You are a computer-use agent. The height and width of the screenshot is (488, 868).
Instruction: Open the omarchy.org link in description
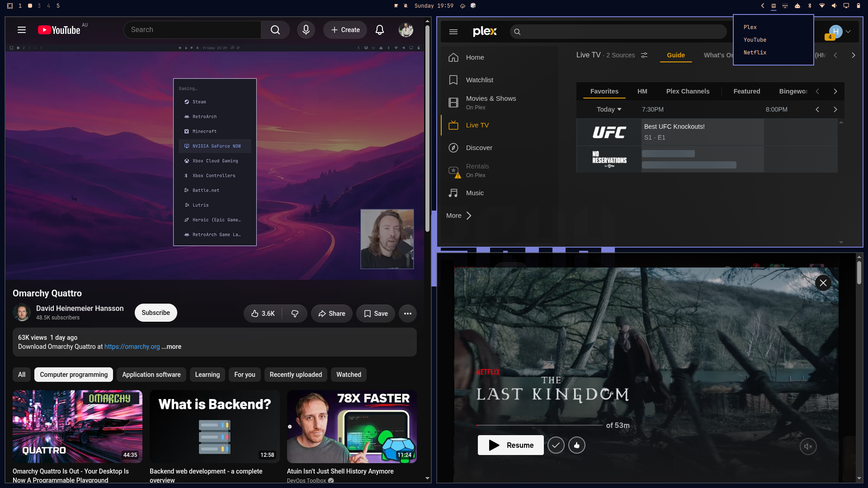[132, 347]
